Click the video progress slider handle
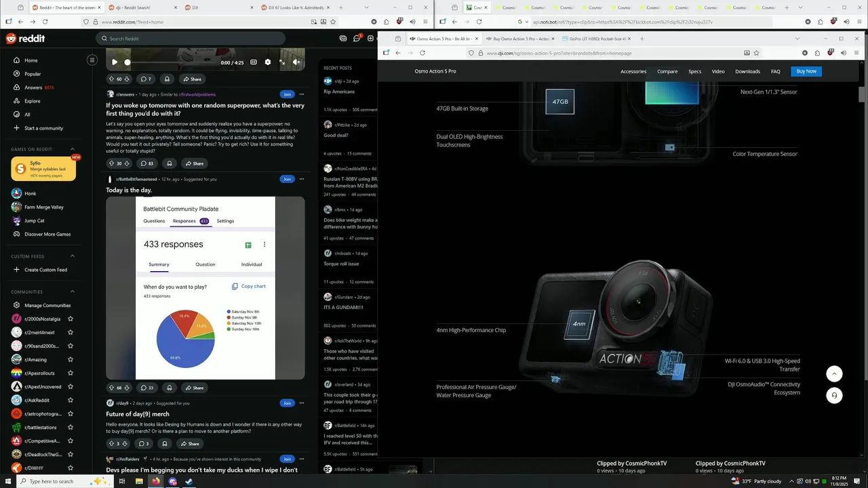Screen dimensions: 868x488 click(x=127, y=62)
